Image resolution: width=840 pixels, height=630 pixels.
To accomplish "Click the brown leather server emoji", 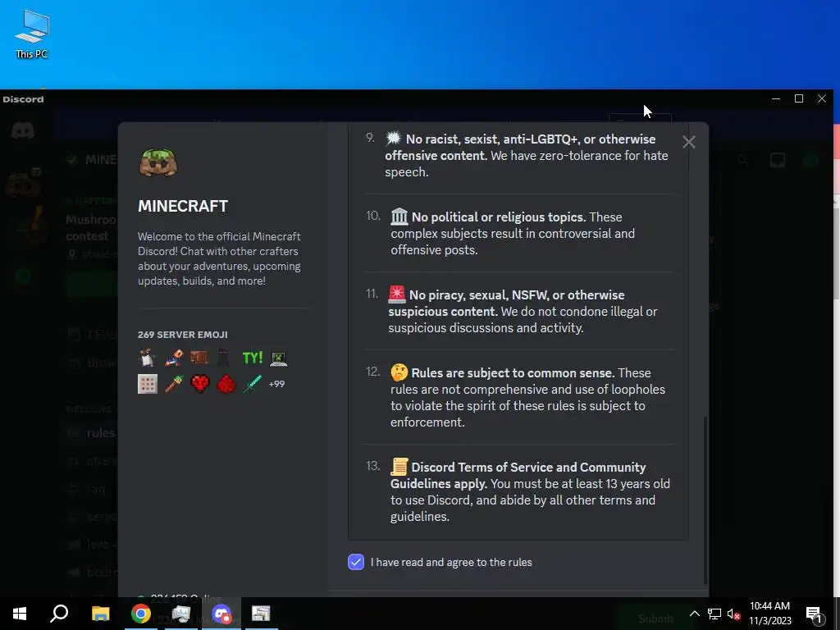I will [200, 358].
